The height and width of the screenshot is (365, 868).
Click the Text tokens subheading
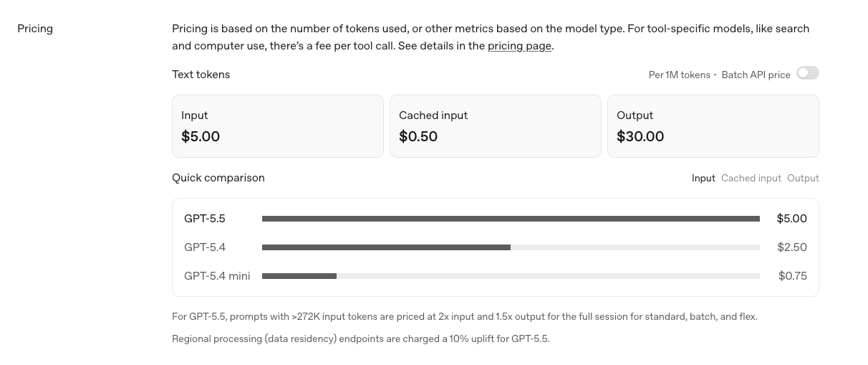click(201, 75)
